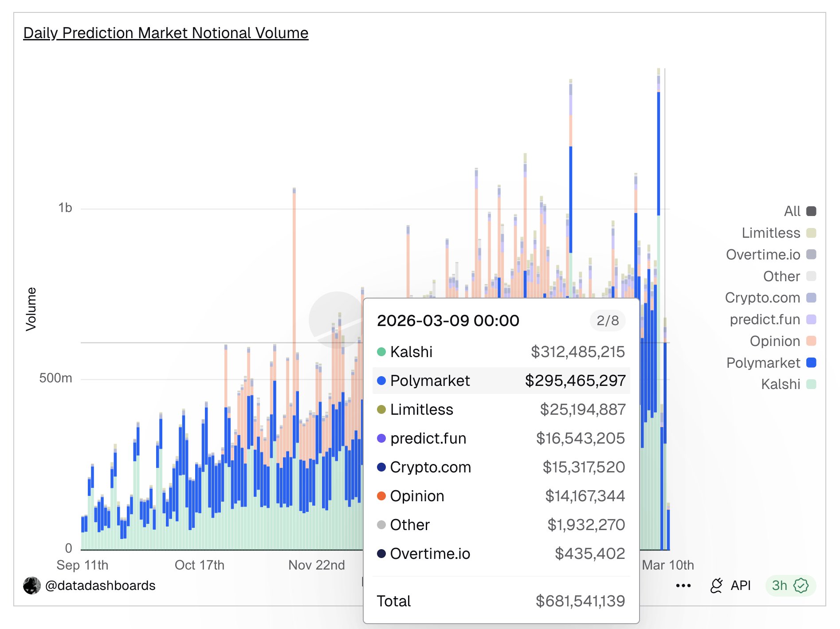Click the 3h refresh status badge

pos(780,586)
